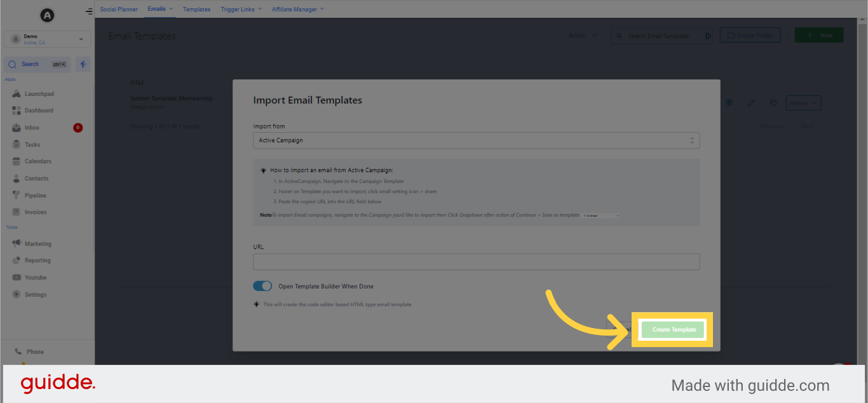Click the Youtube icon in sidebar
The image size is (868, 403).
click(x=17, y=278)
